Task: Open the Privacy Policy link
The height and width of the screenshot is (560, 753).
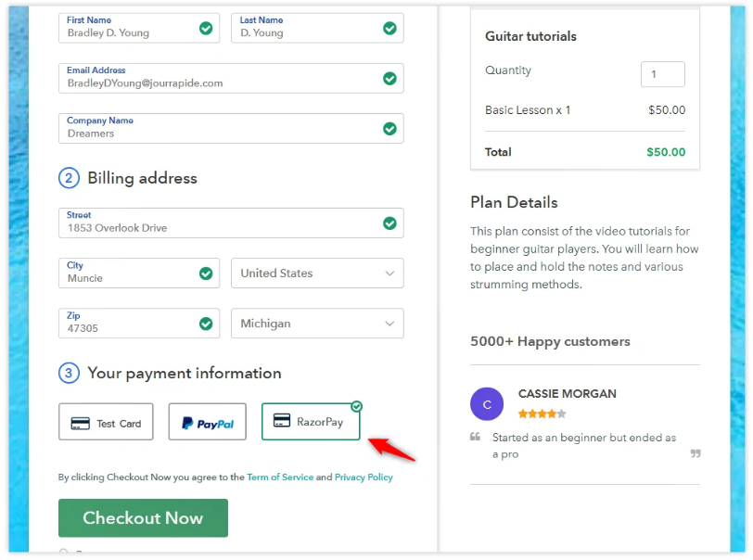Action: 364,477
